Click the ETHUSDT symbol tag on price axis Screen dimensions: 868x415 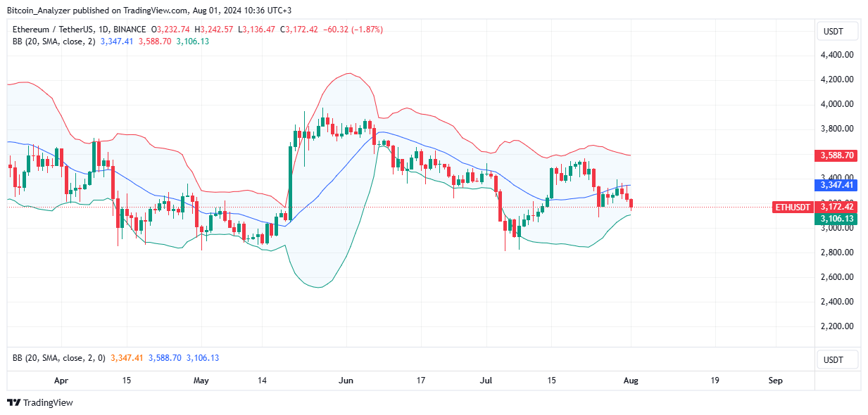point(793,207)
